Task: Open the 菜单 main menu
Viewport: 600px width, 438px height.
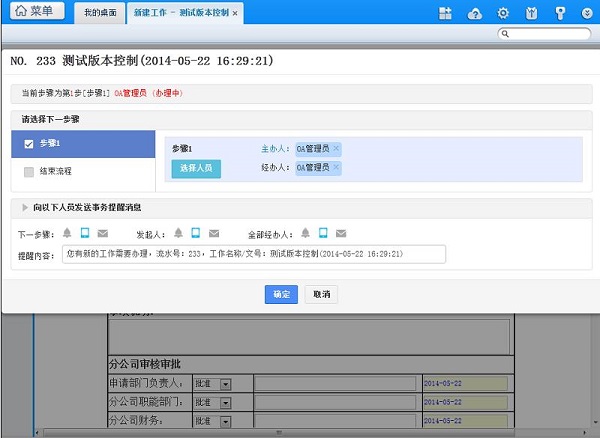Action: tap(35, 12)
